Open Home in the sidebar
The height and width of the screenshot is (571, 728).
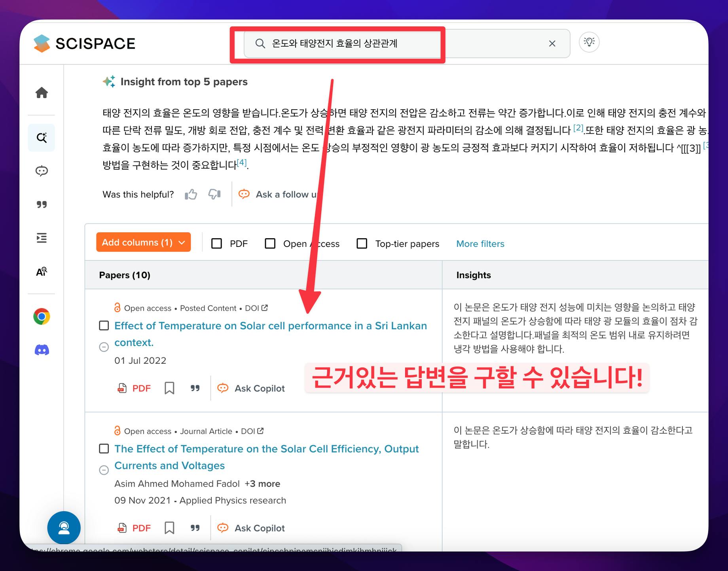pos(42,93)
